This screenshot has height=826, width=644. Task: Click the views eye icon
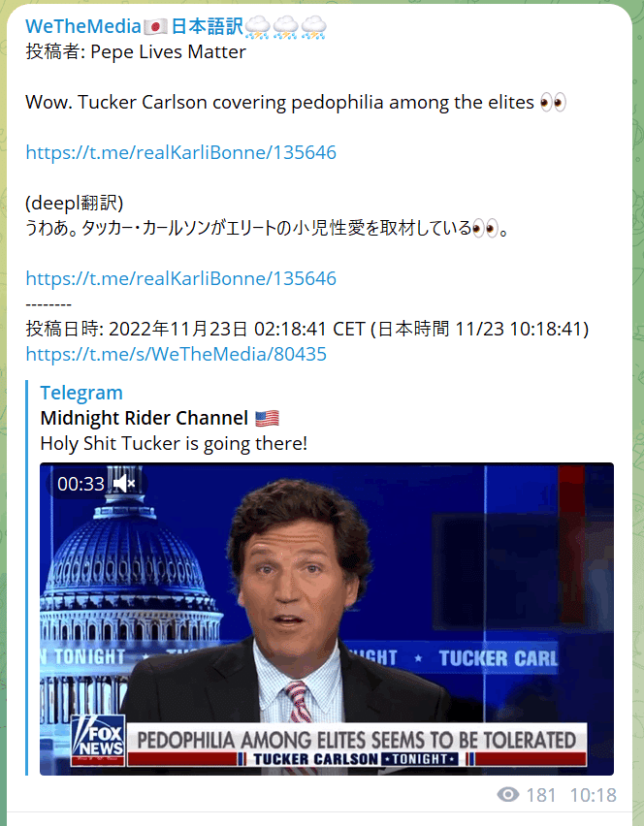(508, 794)
